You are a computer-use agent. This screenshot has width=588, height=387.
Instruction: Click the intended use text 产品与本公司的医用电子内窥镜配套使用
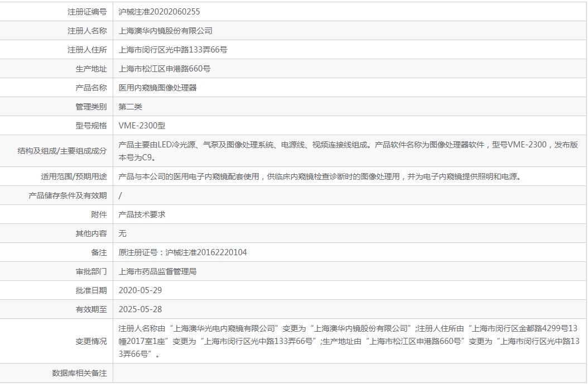pos(320,176)
